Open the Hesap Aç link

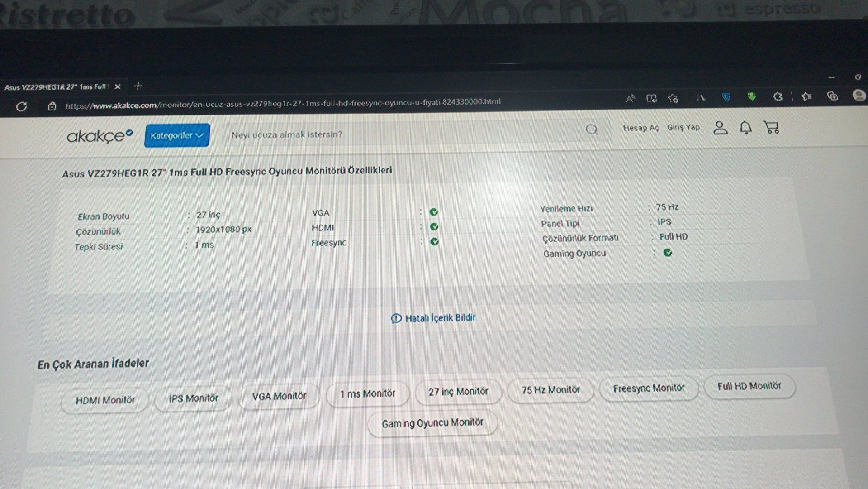(x=640, y=128)
